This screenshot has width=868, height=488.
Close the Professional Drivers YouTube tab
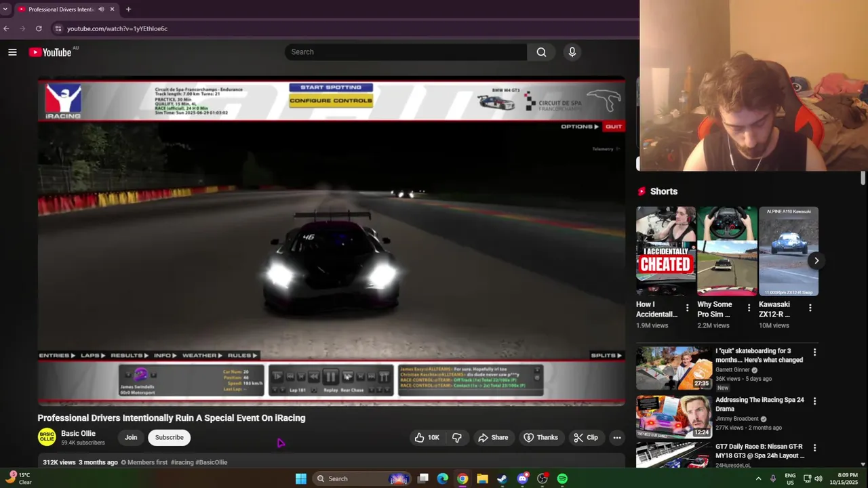[112, 9]
